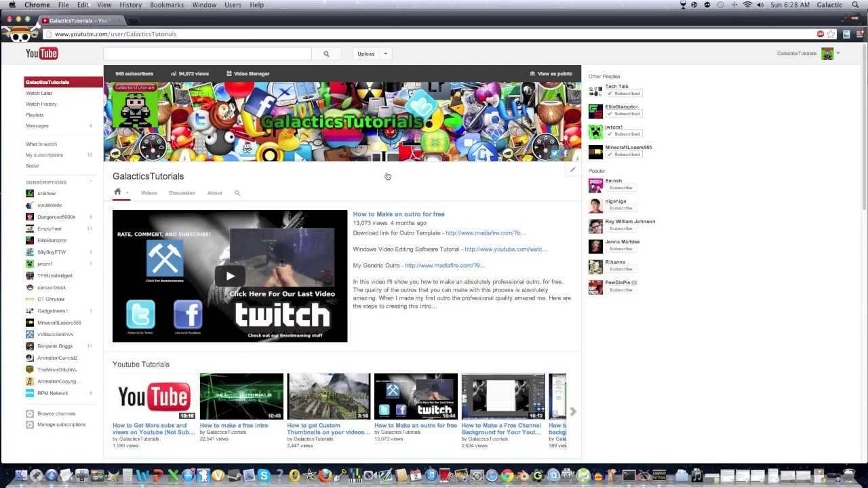Click the PewDiePie channel avatar
The height and width of the screenshot is (488, 868).
595,287
